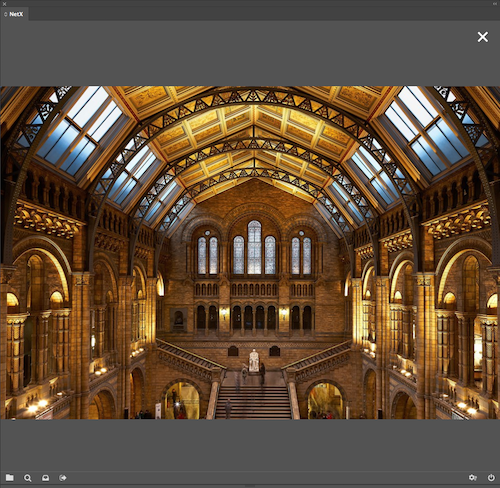Open the gear settings icon

[x=473, y=478]
